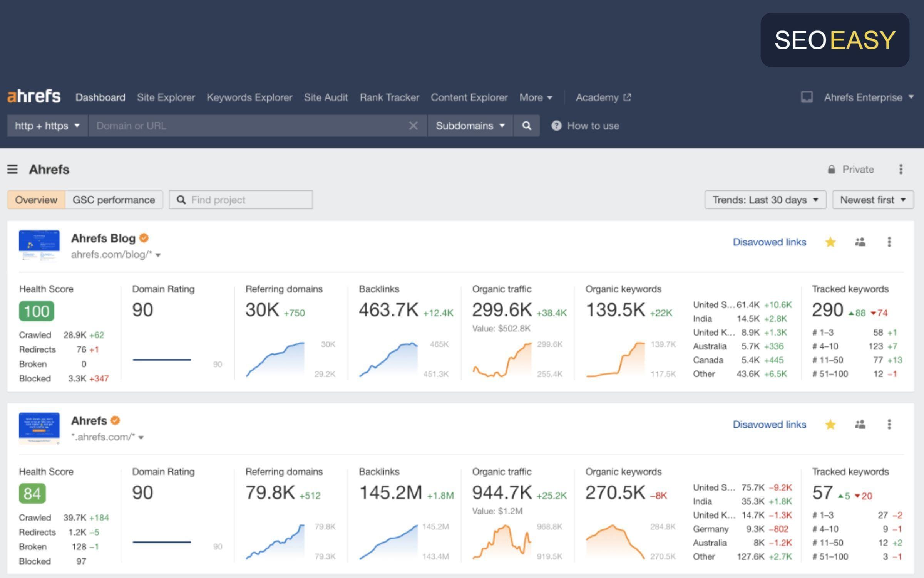Expand the *.ahrefs.com/* scope dropdown
This screenshot has width=924, height=578.
141,437
